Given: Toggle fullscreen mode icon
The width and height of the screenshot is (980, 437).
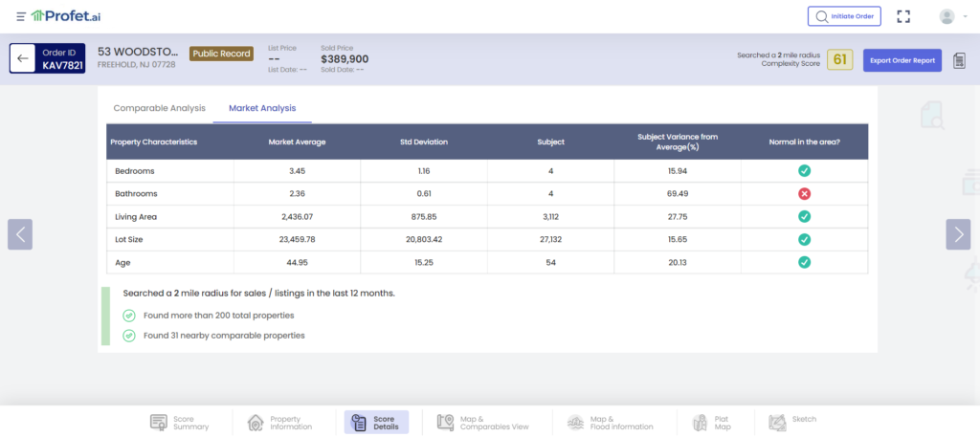Looking at the screenshot, I should [903, 16].
